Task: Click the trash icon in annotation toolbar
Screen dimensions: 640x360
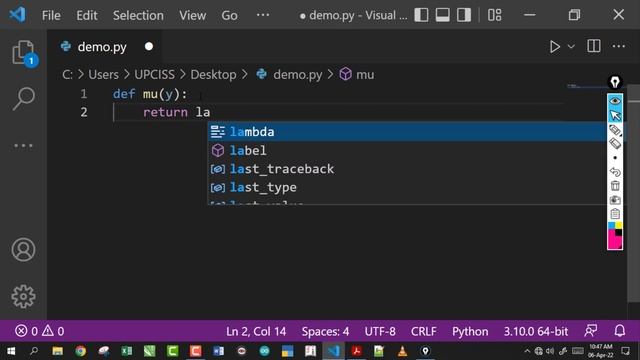Action: click(x=615, y=186)
